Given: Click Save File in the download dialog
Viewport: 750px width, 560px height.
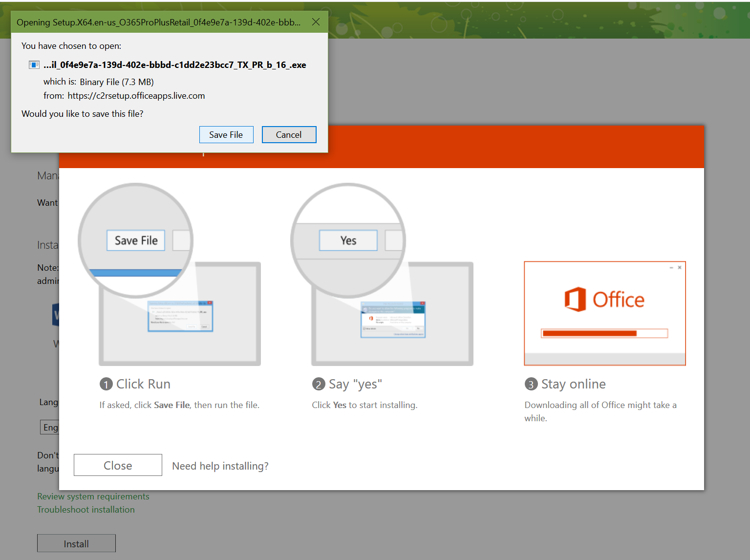Looking at the screenshot, I should tap(226, 135).
